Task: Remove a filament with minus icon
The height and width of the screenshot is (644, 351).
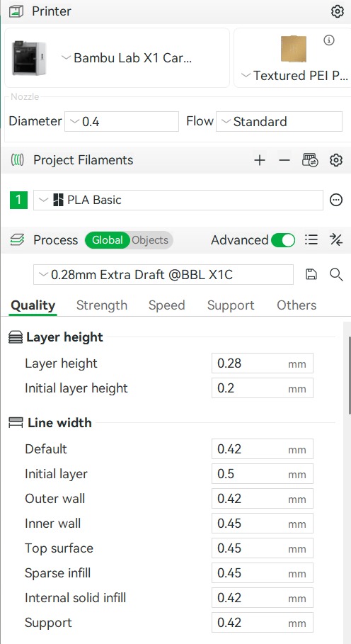Action: (x=284, y=160)
